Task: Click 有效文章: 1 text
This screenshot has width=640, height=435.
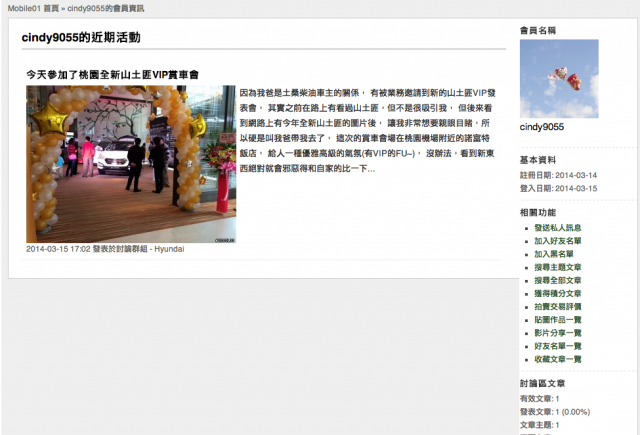Action: [539, 399]
